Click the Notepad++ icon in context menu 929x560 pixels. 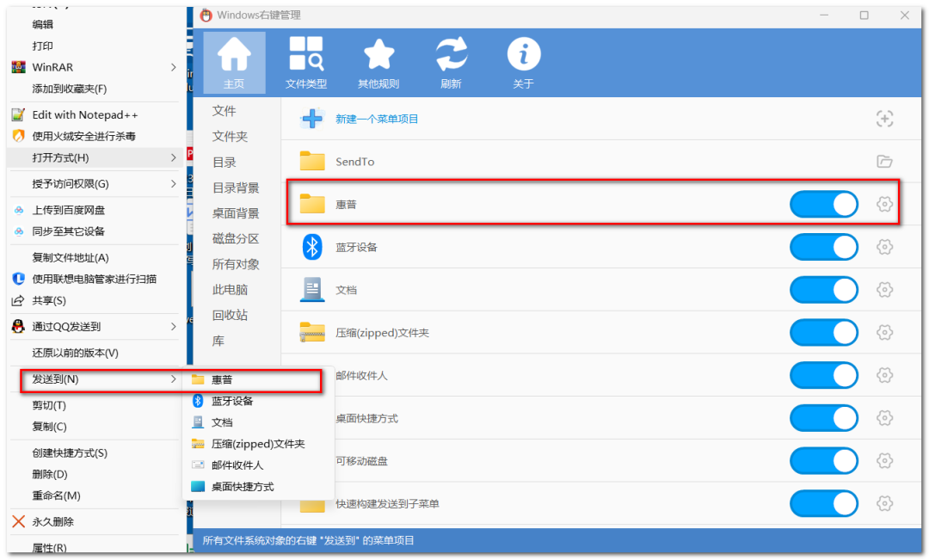pyautogui.click(x=18, y=114)
